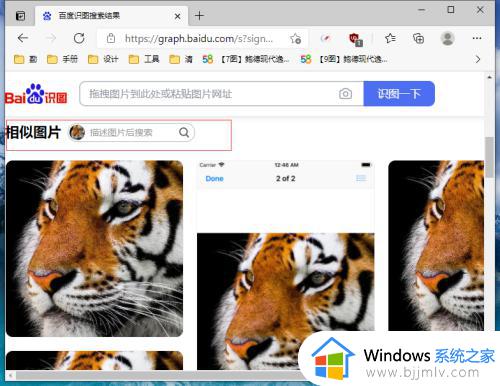Viewport: 500px width, 386px height.
Task: Go back to the previous page
Action: point(23,38)
